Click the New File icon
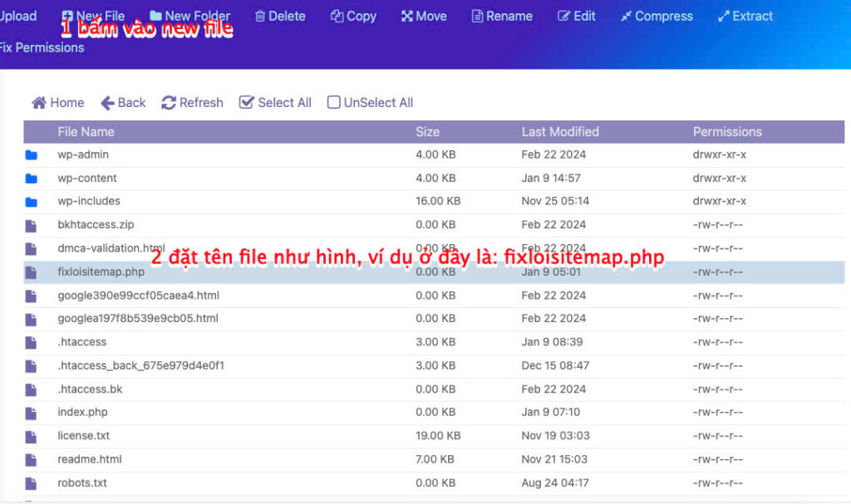 (x=66, y=16)
